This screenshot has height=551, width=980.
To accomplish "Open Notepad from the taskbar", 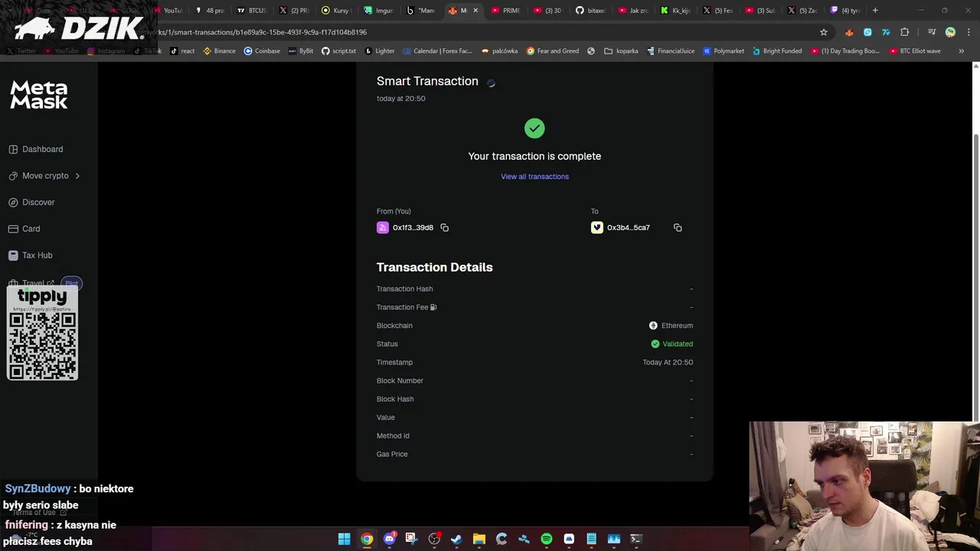I will 591,539.
